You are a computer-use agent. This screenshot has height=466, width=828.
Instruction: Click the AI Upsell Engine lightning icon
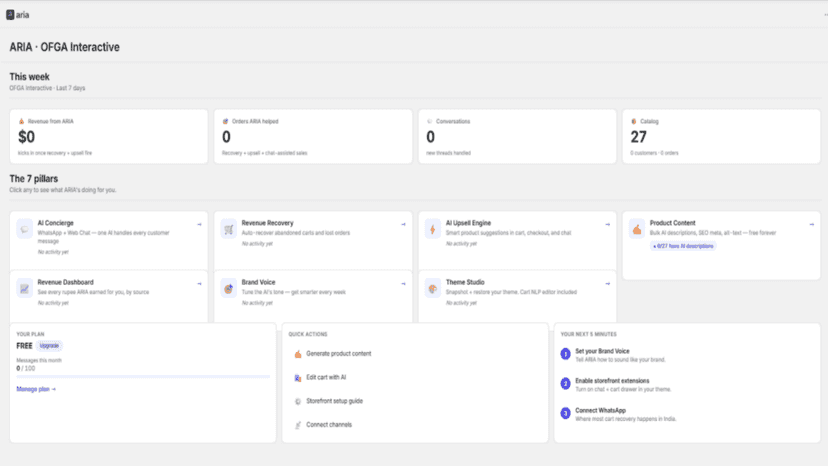coord(432,229)
